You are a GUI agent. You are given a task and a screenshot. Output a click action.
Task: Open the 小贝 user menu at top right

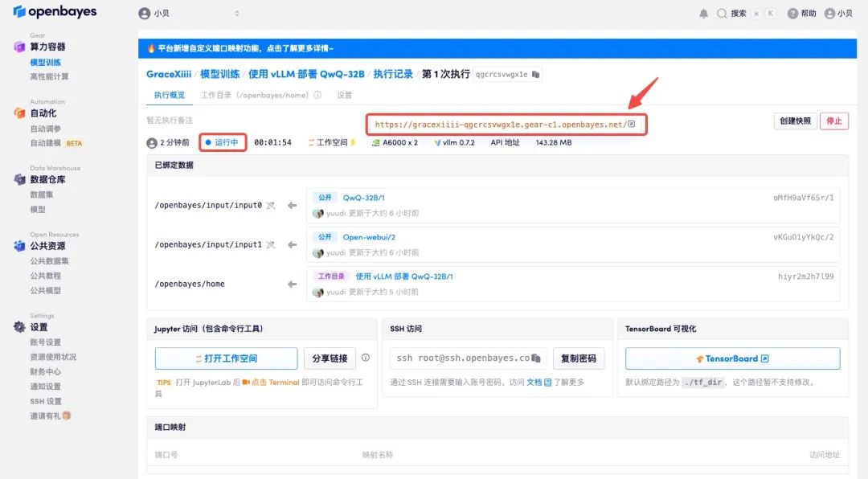(838, 14)
